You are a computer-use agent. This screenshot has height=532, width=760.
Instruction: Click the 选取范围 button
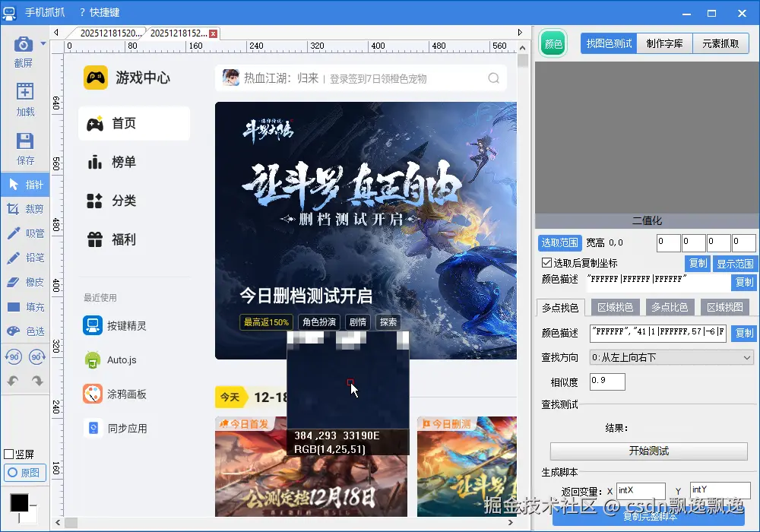point(560,242)
